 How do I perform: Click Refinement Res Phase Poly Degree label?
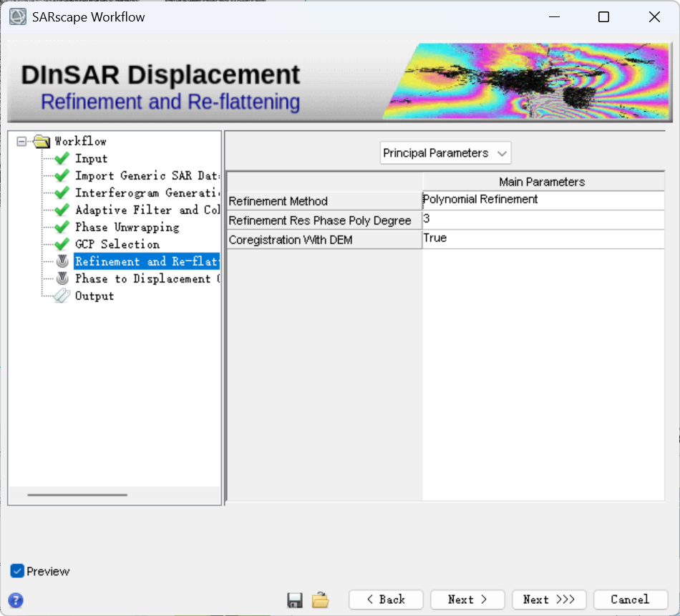click(325, 220)
